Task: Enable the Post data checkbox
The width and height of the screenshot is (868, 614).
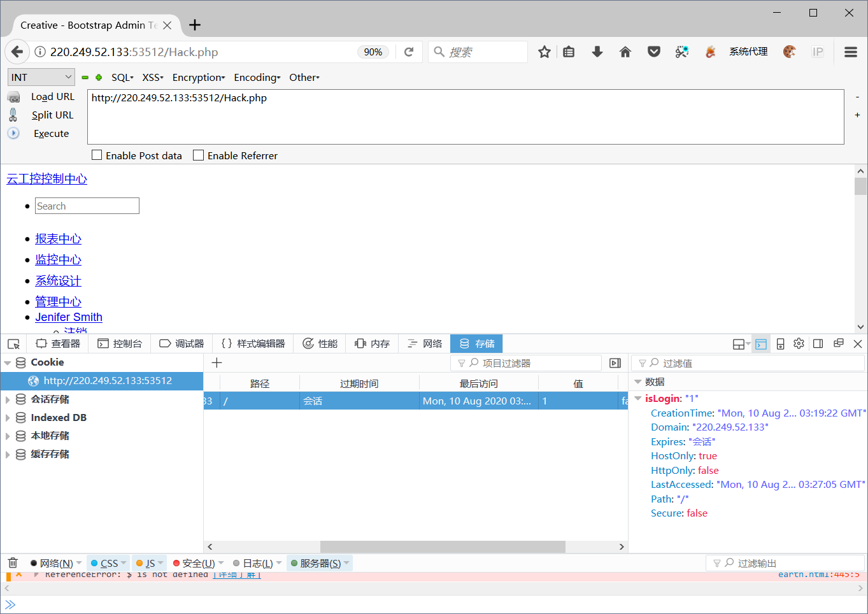Action: pyautogui.click(x=96, y=155)
